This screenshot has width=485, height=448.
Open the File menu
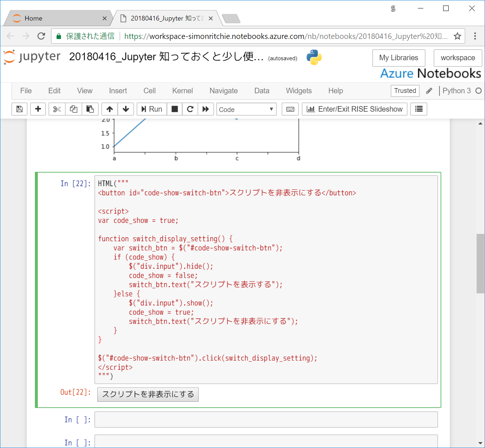(x=26, y=91)
